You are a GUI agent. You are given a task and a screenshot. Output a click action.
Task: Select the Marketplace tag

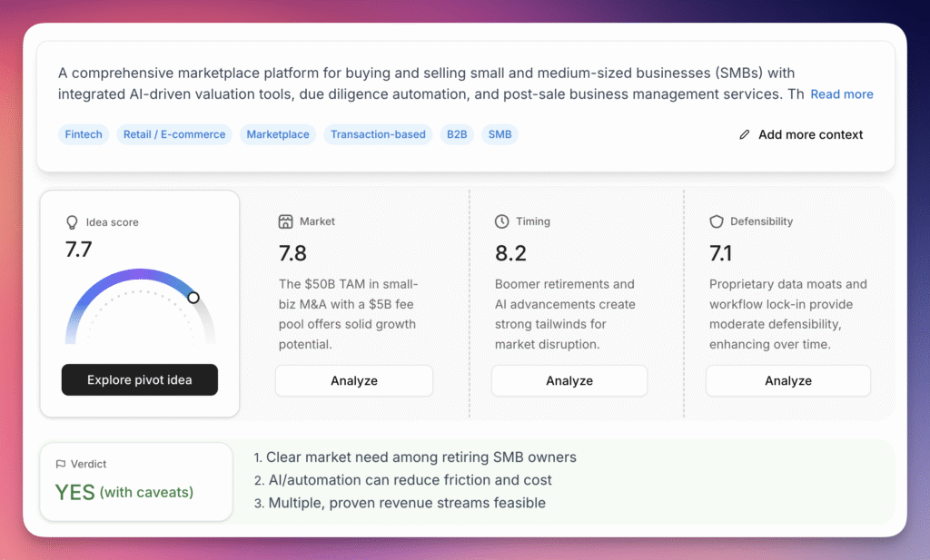(278, 134)
